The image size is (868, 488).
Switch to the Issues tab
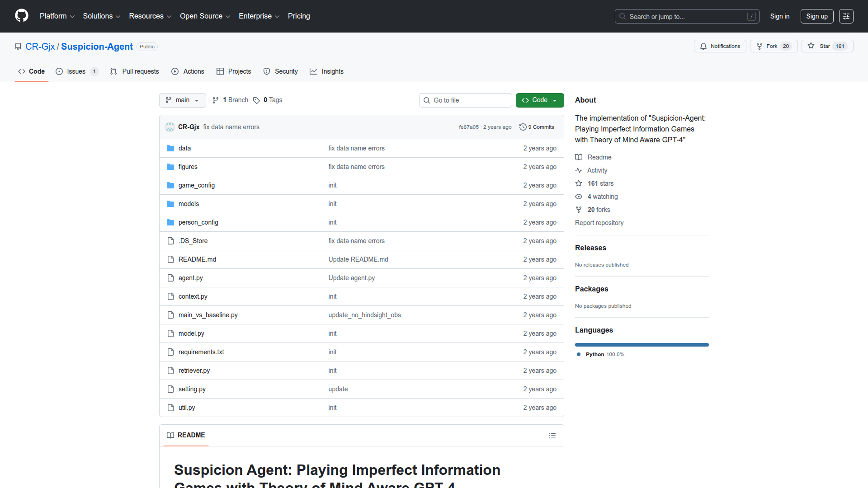[x=76, y=71]
